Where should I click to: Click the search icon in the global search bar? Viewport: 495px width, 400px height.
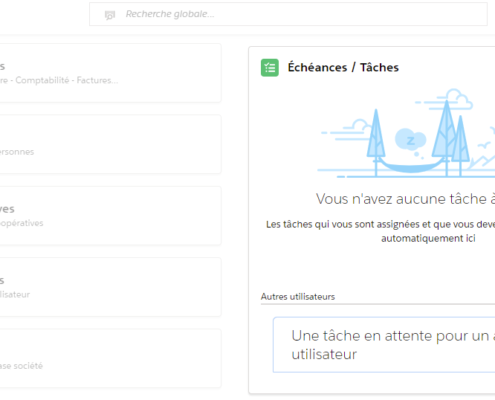pyautogui.click(x=110, y=15)
